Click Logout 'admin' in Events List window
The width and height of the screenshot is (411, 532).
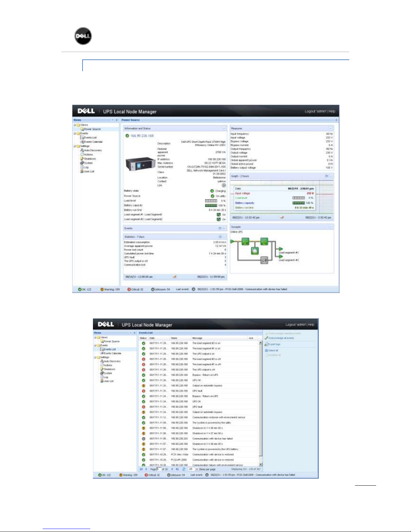click(296, 325)
